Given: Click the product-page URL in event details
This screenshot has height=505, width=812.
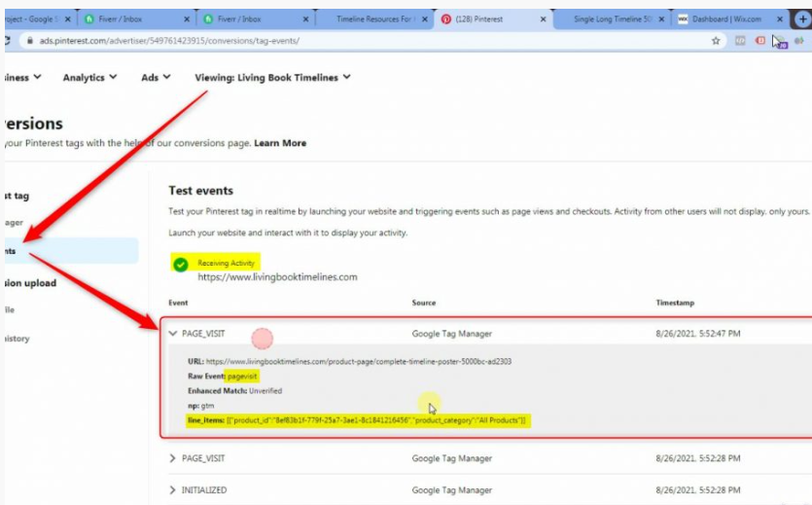Looking at the screenshot, I should coord(359,362).
